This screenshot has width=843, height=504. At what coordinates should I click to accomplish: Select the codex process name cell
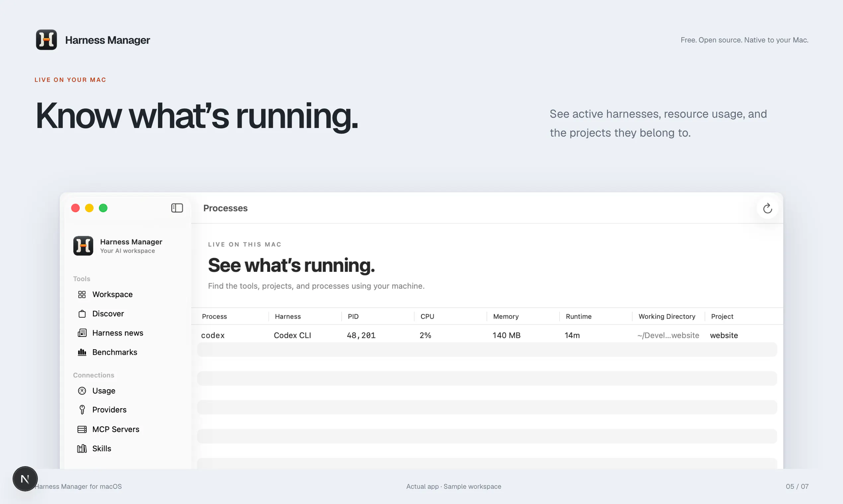click(x=213, y=336)
